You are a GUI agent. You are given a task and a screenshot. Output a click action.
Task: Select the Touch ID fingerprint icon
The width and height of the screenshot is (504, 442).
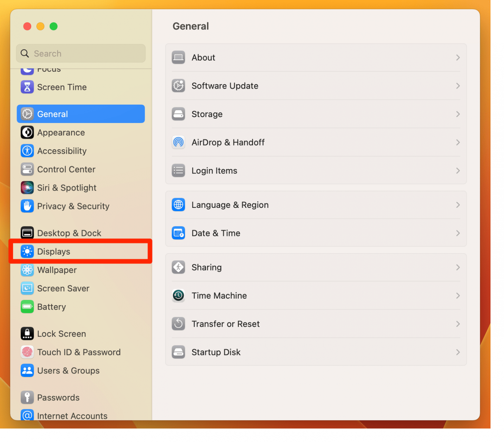coord(27,352)
